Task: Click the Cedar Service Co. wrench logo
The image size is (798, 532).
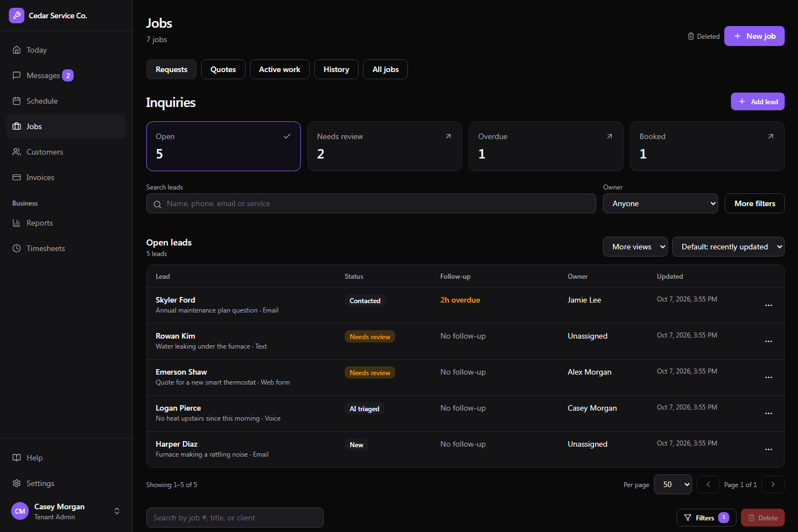Action: coord(17,16)
